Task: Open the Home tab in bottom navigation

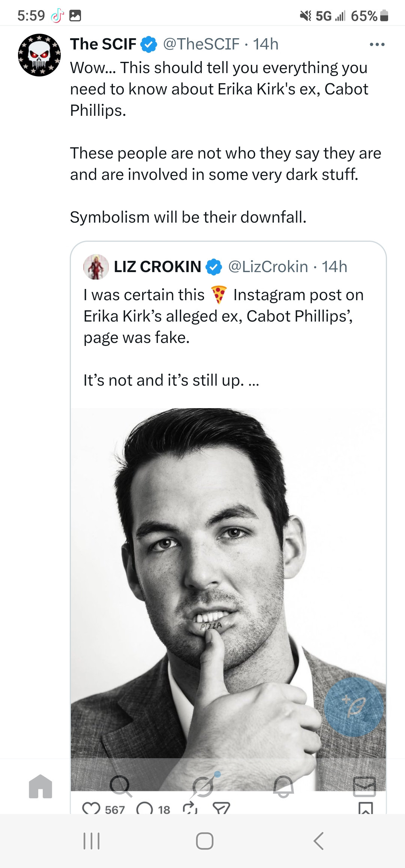Action: point(40,786)
